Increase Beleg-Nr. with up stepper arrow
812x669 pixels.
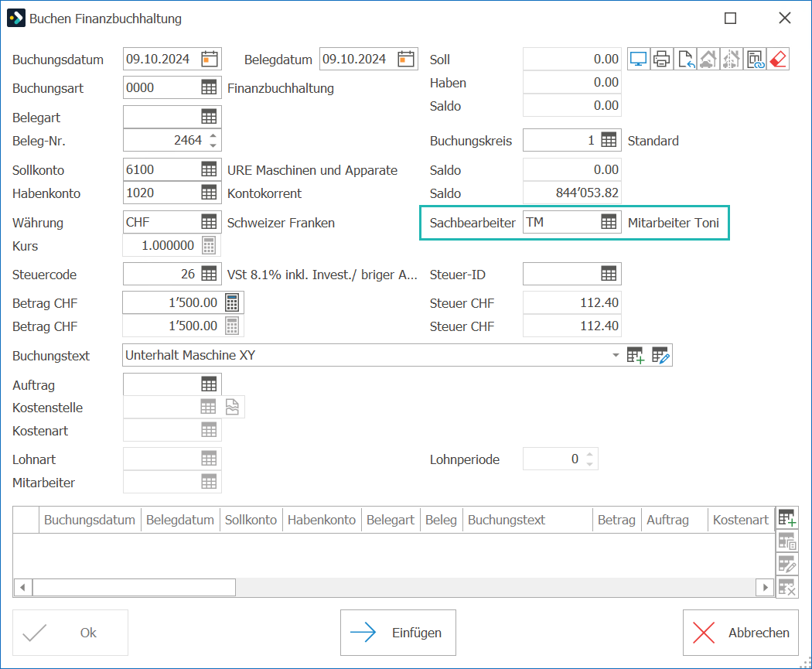(x=213, y=135)
